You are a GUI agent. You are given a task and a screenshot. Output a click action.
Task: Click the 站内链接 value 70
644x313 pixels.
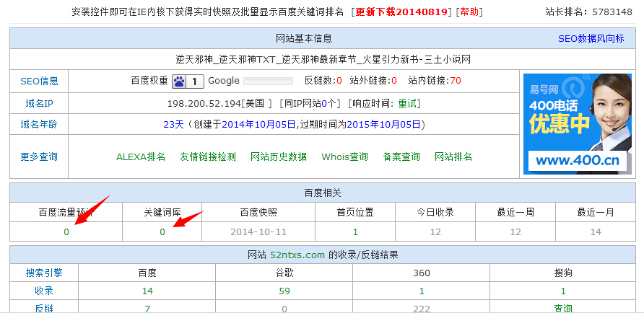pyautogui.click(x=456, y=81)
